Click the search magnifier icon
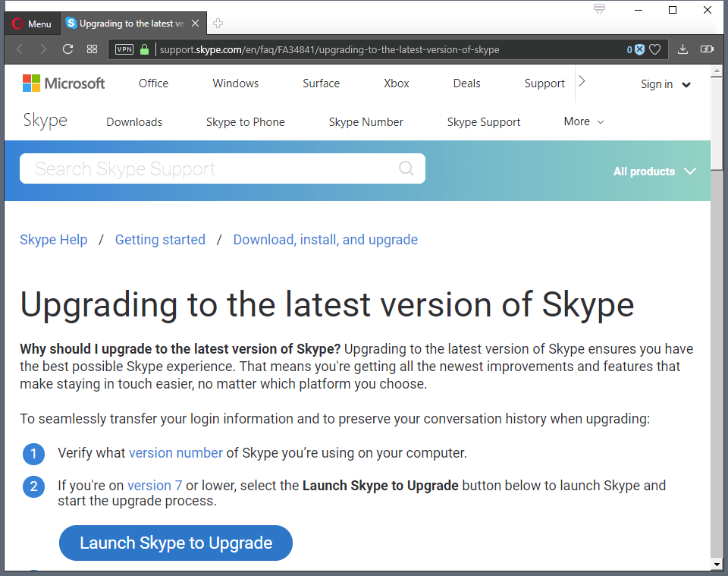The width and height of the screenshot is (728, 576). pyautogui.click(x=406, y=168)
